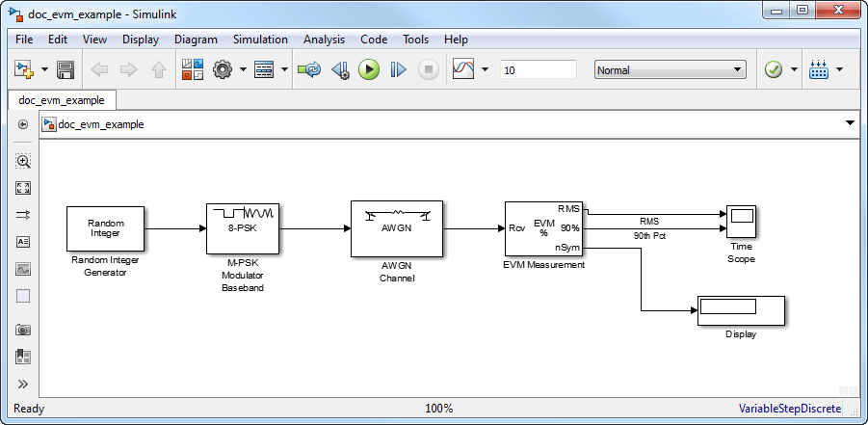
Task: Click the Screenshot camera palette icon
Action: (23, 330)
